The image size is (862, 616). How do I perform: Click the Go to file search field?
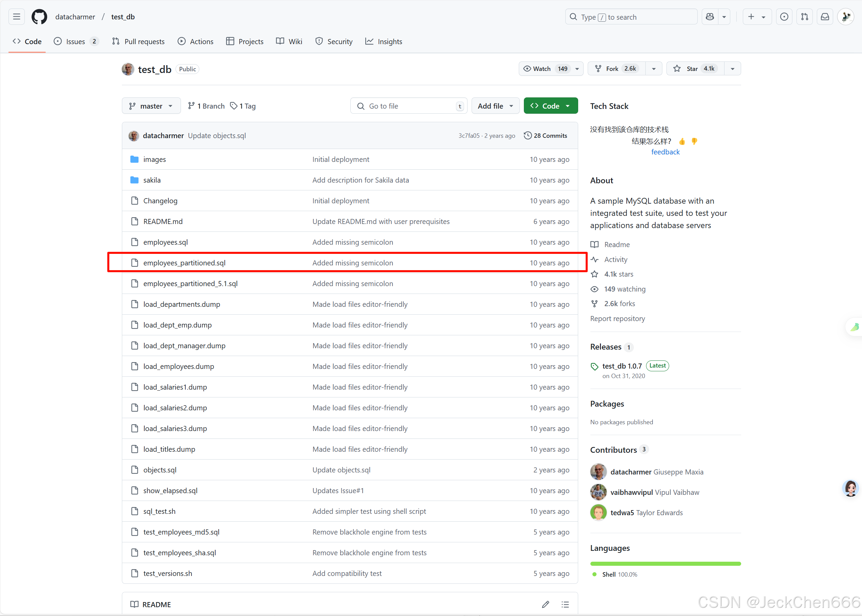[408, 106]
